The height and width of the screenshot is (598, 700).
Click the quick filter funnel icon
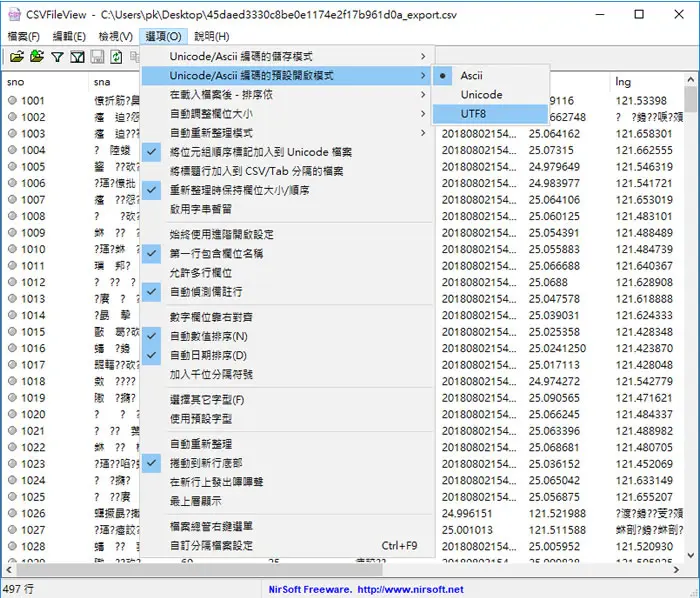coord(57,57)
